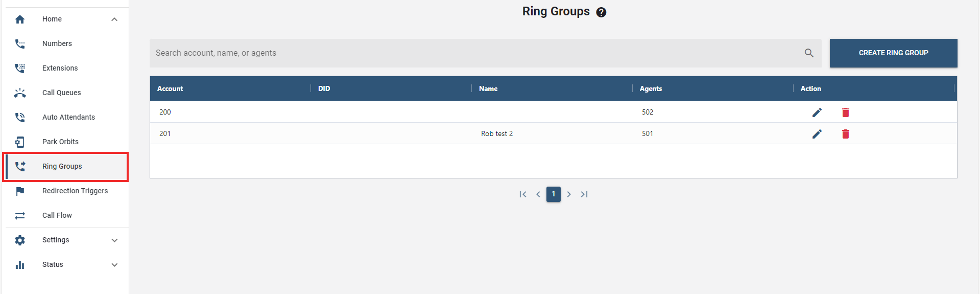This screenshot has height=294, width=980.
Task: Sort table by Account column header
Action: tap(170, 88)
